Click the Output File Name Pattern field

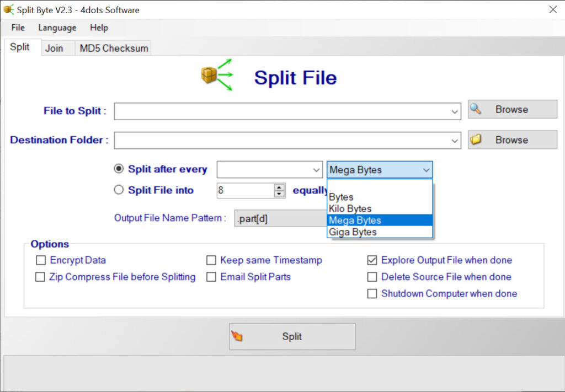click(280, 218)
